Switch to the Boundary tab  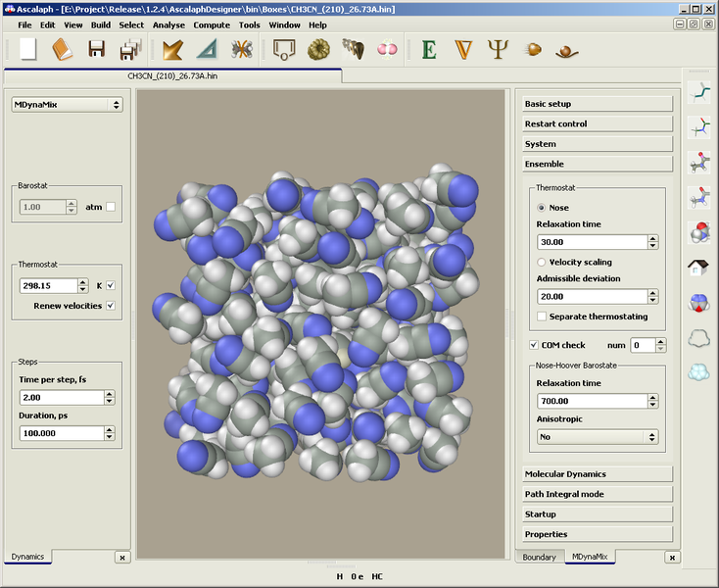click(x=539, y=557)
